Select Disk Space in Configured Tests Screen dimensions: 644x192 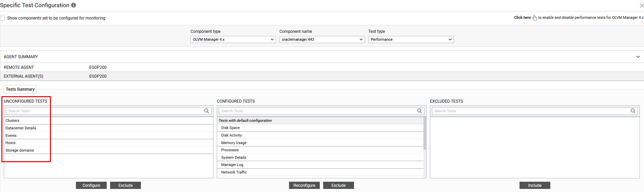click(x=231, y=128)
